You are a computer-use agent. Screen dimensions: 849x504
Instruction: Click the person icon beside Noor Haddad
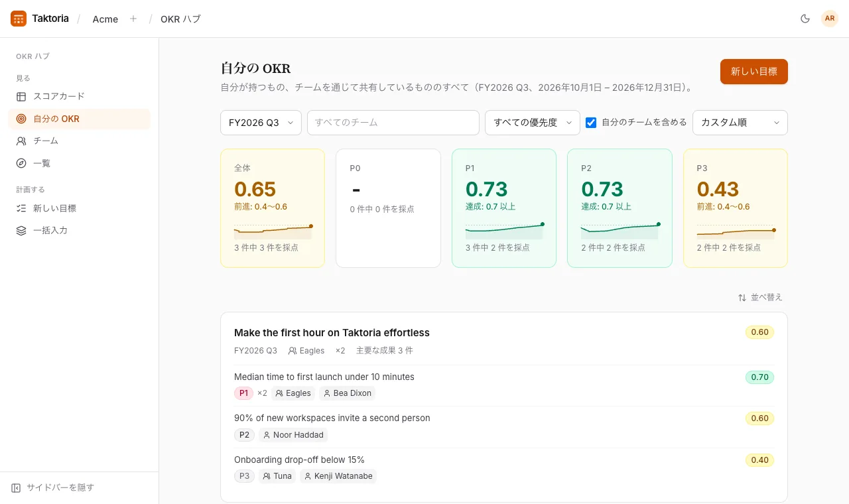[x=267, y=435]
